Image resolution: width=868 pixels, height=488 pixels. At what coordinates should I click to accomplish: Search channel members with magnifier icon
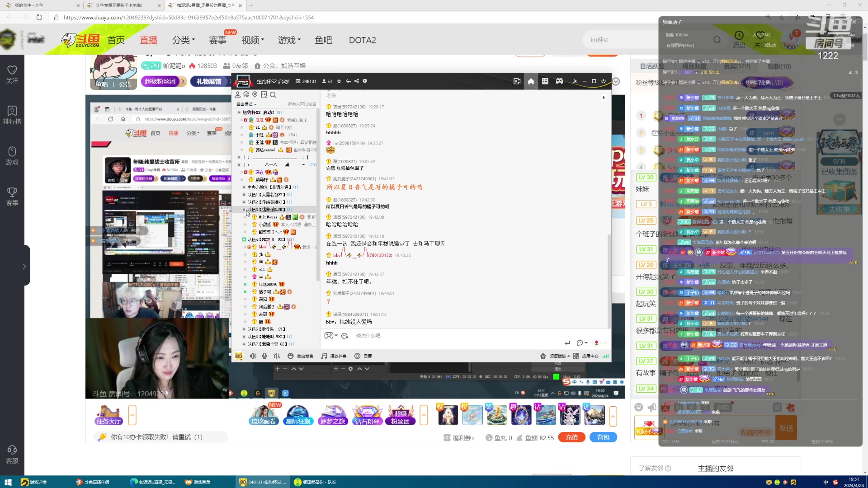pyautogui.click(x=273, y=94)
